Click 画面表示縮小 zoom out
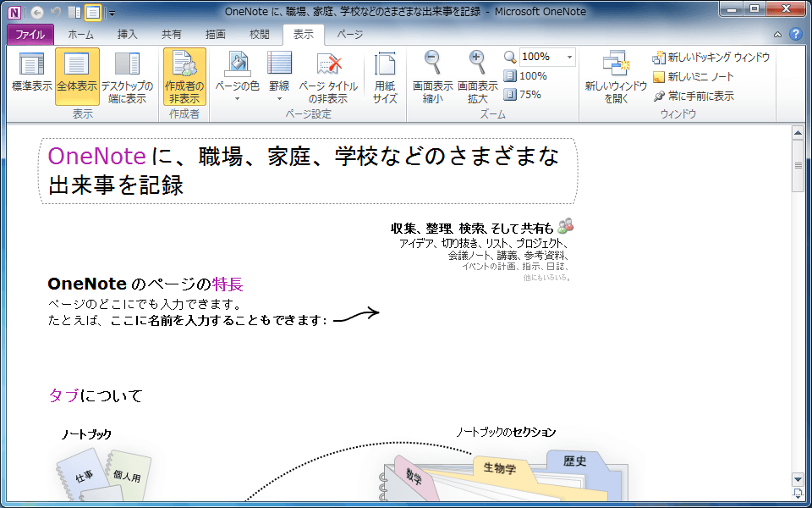 (x=432, y=77)
